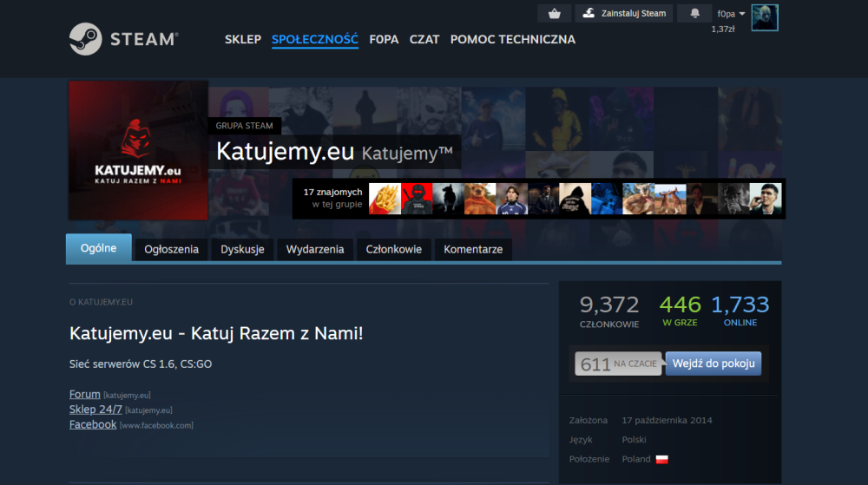Click the 'O KATUJEMY.EU' section label
Viewport: 868px width, 485px height.
pyautogui.click(x=101, y=302)
